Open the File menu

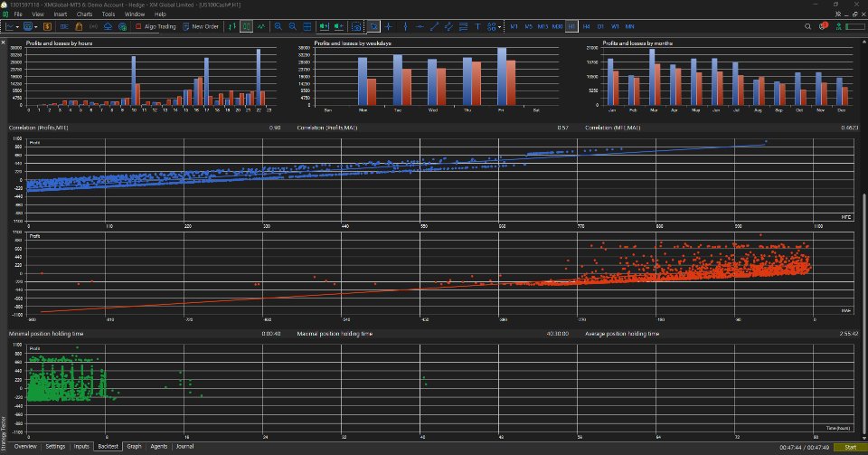[x=18, y=14]
